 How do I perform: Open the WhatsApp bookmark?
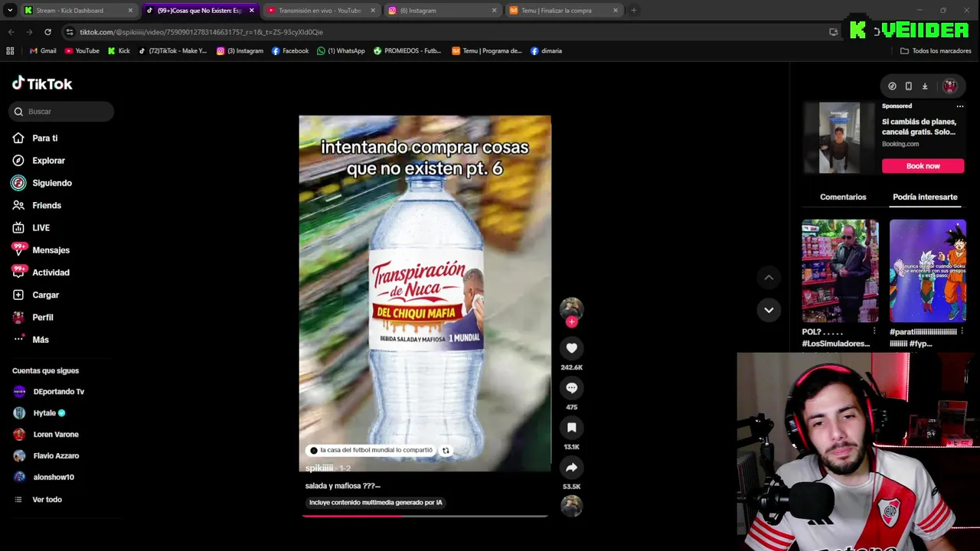[x=341, y=51]
